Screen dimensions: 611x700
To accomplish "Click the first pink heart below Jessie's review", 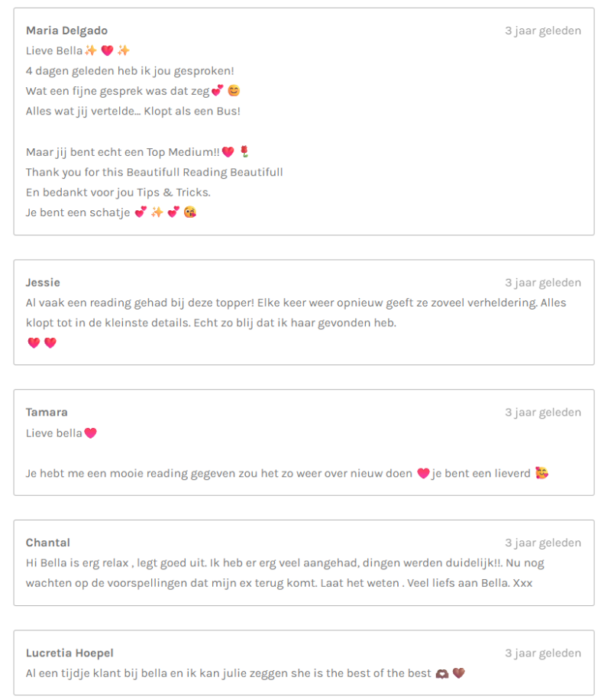I will point(34,343).
